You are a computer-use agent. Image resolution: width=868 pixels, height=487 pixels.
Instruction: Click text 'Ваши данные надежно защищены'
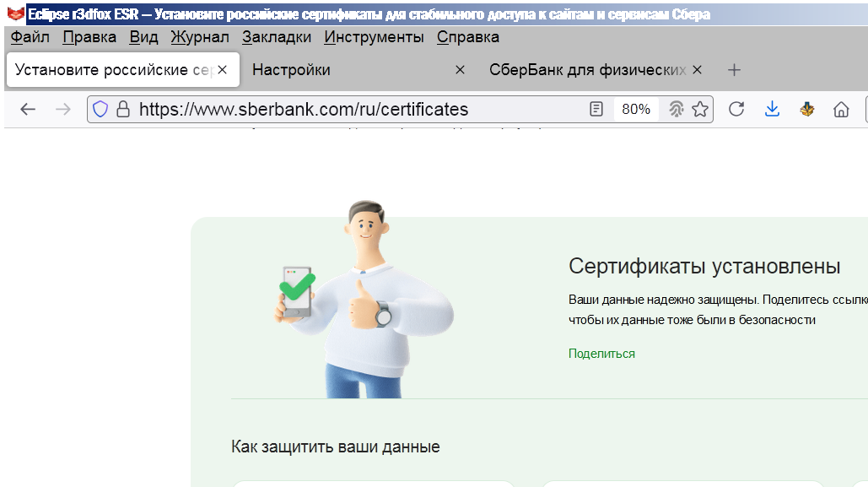point(663,300)
